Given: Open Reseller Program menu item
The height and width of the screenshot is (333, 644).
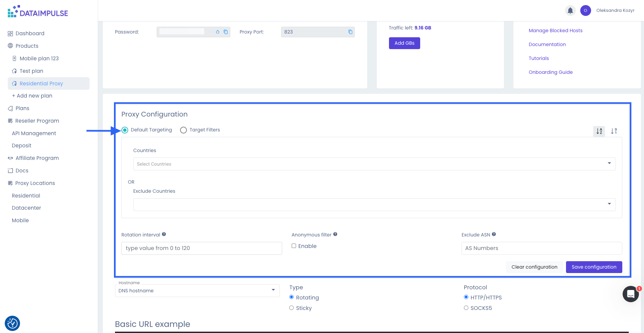Looking at the screenshot, I should tap(37, 121).
